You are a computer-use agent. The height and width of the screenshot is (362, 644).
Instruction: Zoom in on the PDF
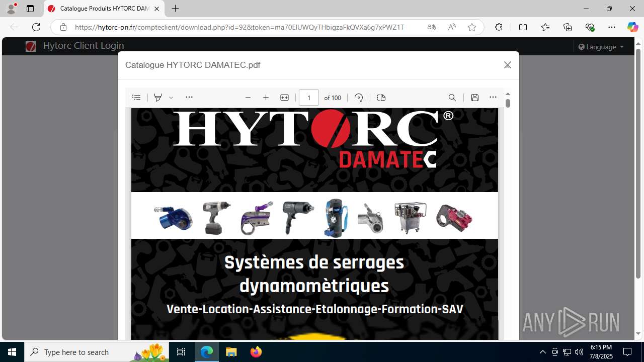pos(266,98)
